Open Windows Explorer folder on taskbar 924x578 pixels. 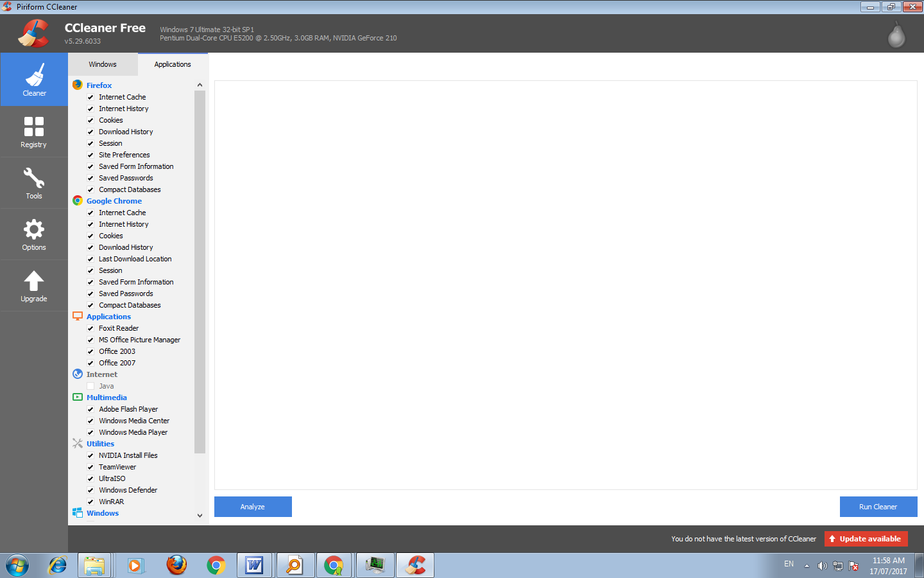coord(95,565)
